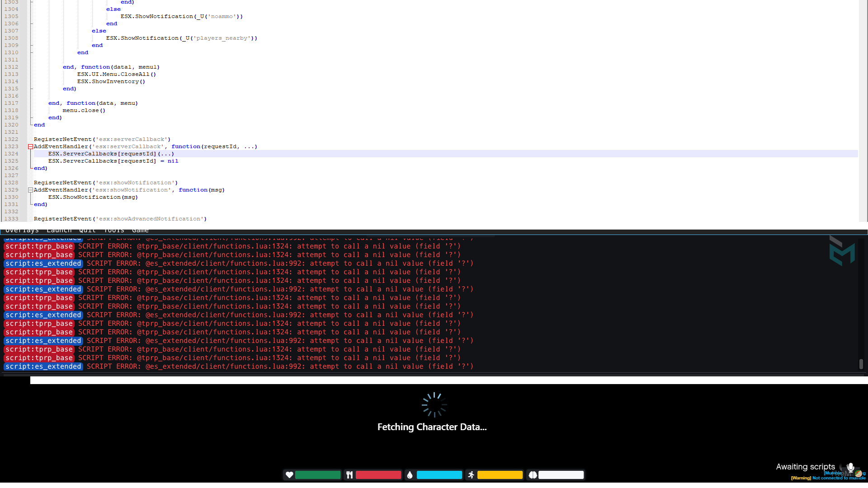Image resolution: width=868 pixels, height=488 pixels.
Task: Click line number 1324 in the editor margin
Action: 11,154
